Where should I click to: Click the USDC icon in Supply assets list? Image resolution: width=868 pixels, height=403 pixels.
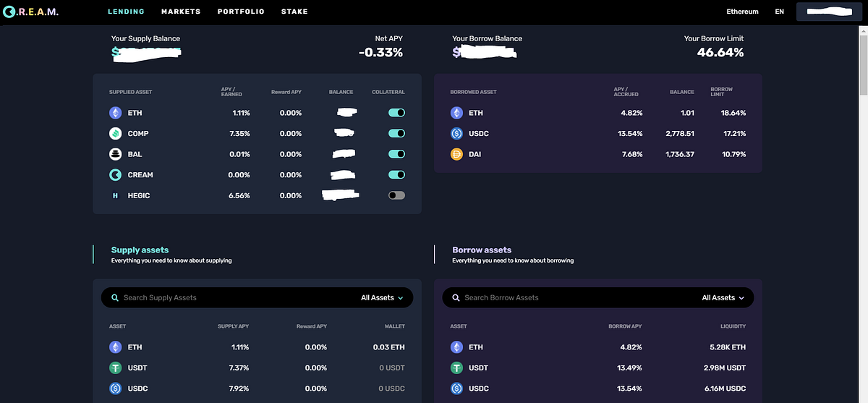(115, 389)
